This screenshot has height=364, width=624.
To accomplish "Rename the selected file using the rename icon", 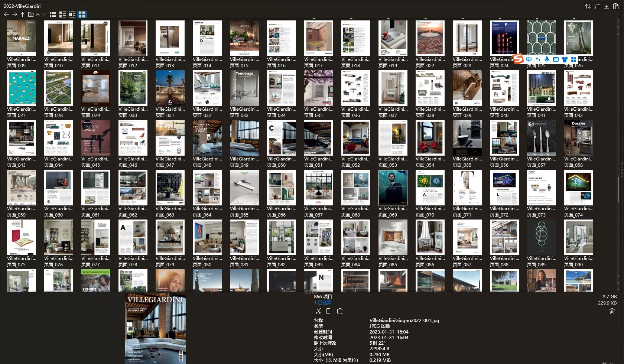I will click(340, 311).
